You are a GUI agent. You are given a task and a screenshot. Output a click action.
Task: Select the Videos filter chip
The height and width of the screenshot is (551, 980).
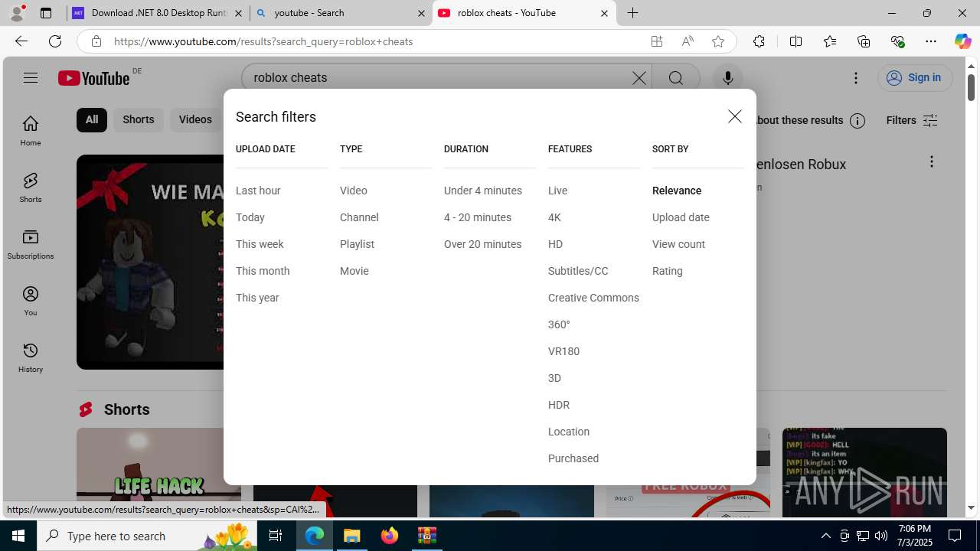(x=195, y=119)
